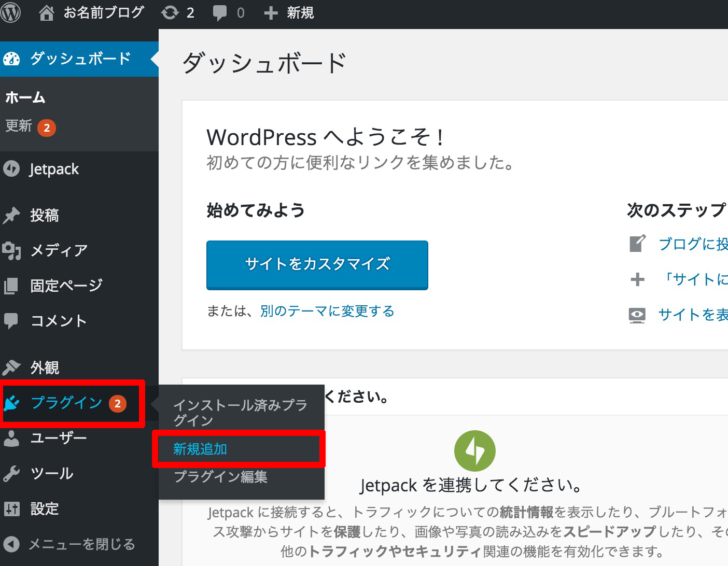Click the user icon for ユーザー
The width and height of the screenshot is (728, 566).
11,438
